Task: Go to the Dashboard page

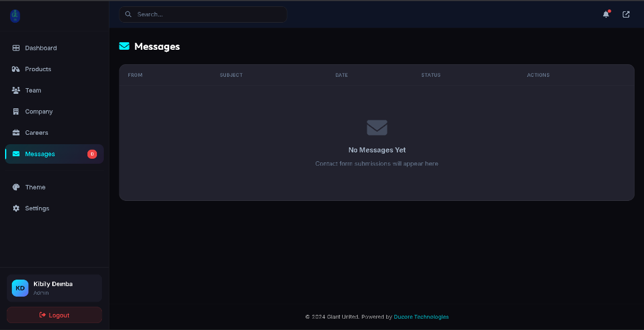Action: pos(41,48)
